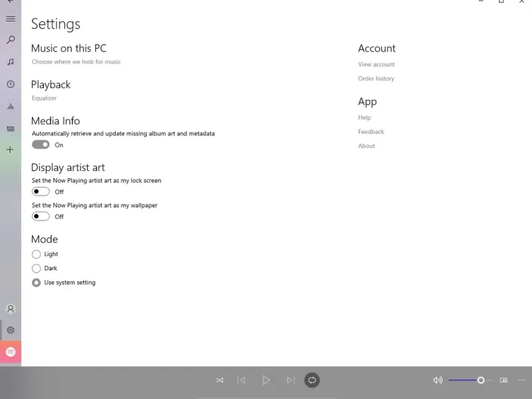The image size is (532, 399).
Task: Open the Equalizer link
Action: click(x=44, y=98)
